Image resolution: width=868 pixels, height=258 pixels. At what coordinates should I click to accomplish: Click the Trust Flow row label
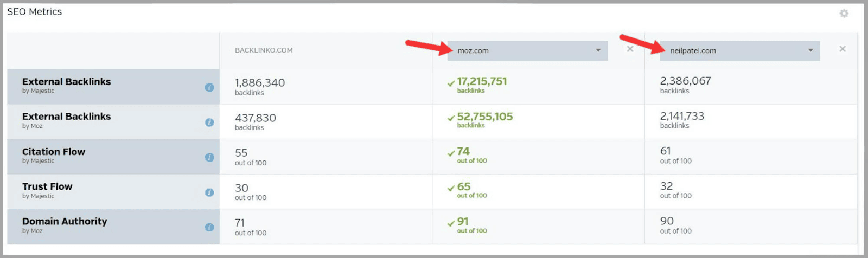pos(47,186)
